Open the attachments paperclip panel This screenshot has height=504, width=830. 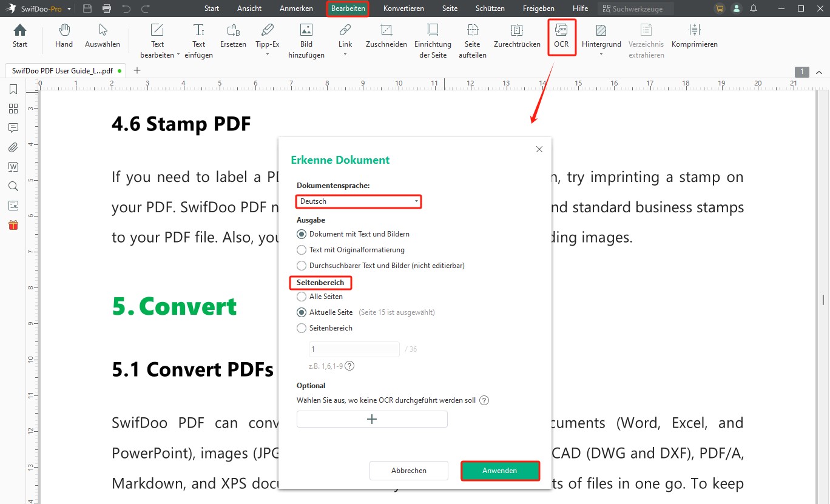(13, 147)
